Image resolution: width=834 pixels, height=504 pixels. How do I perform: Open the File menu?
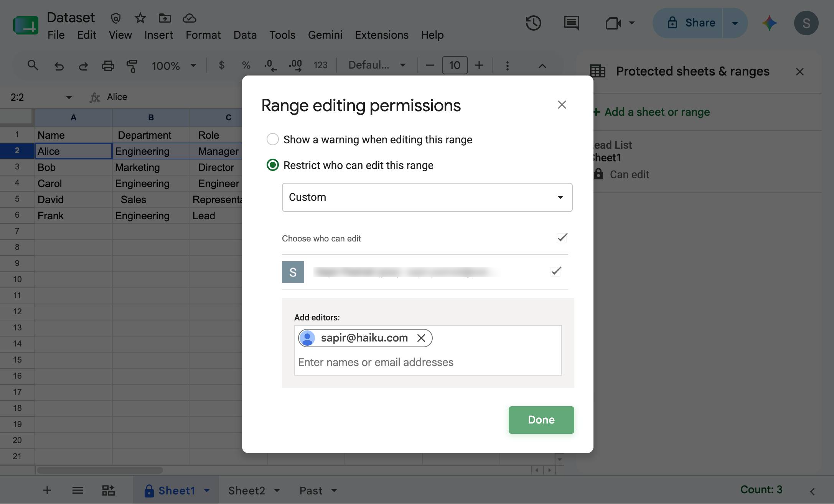(x=56, y=35)
